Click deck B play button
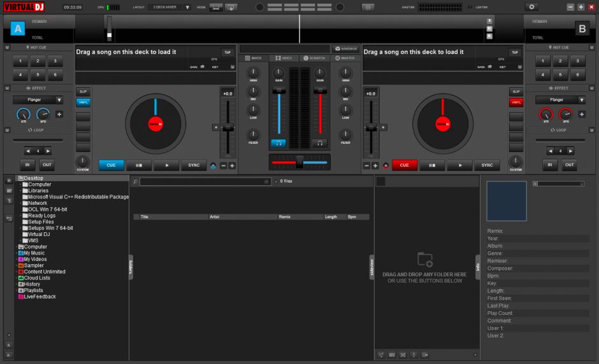 [460, 165]
